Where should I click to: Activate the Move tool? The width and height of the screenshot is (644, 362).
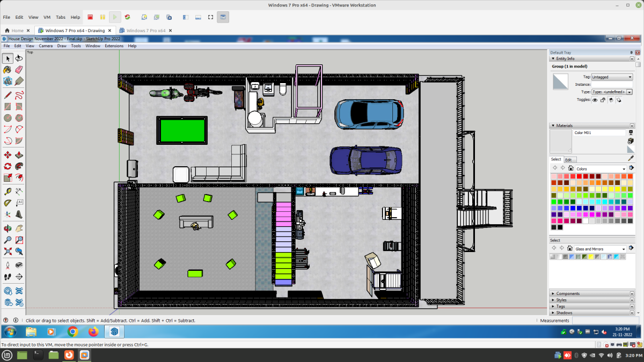(8, 155)
